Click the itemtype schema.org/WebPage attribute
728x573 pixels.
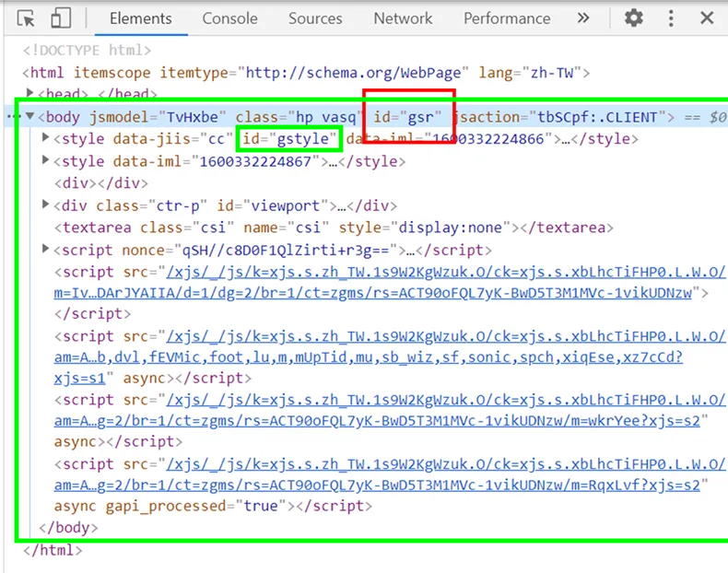click(314, 73)
